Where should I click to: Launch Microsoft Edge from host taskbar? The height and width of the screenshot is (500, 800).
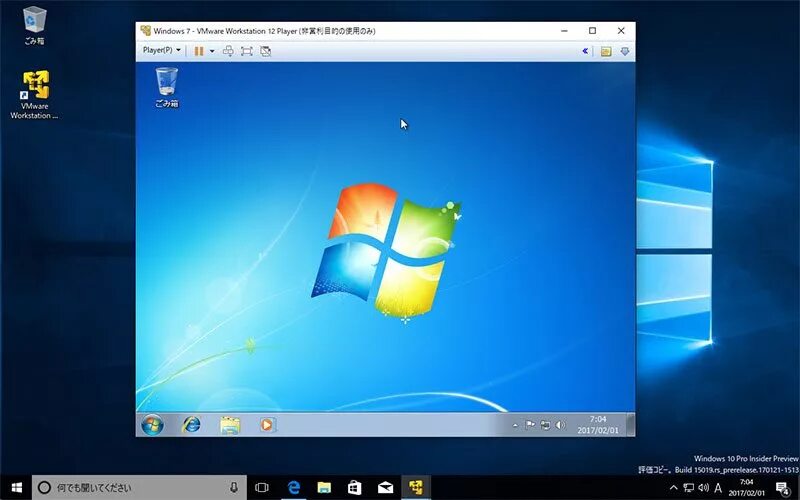pyautogui.click(x=293, y=488)
